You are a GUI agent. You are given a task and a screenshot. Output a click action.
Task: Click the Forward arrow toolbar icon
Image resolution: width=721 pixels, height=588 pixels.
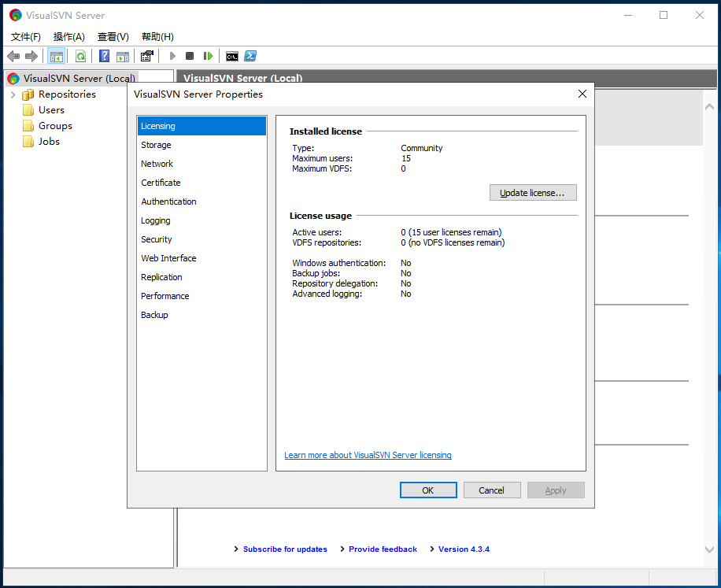[x=31, y=56]
